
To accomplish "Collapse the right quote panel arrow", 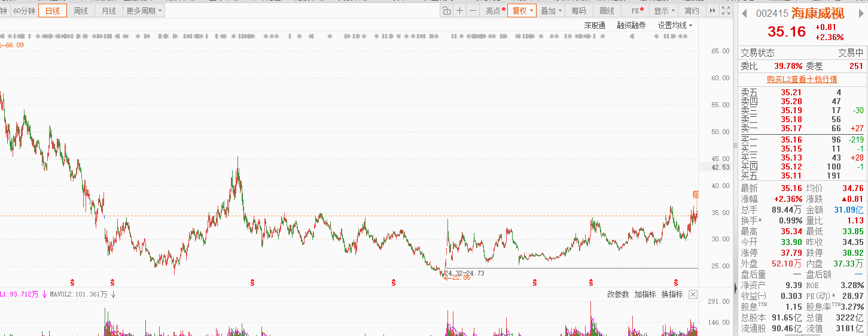I will pyautogui.click(x=736, y=288).
